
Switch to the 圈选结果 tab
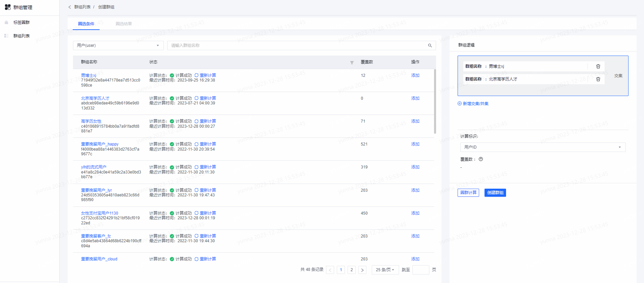(124, 24)
